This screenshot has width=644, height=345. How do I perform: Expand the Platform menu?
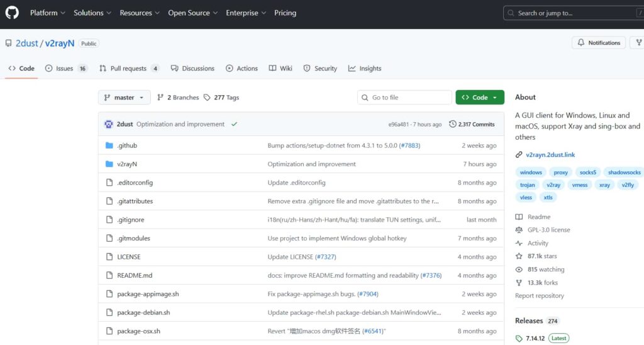(x=48, y=13)
